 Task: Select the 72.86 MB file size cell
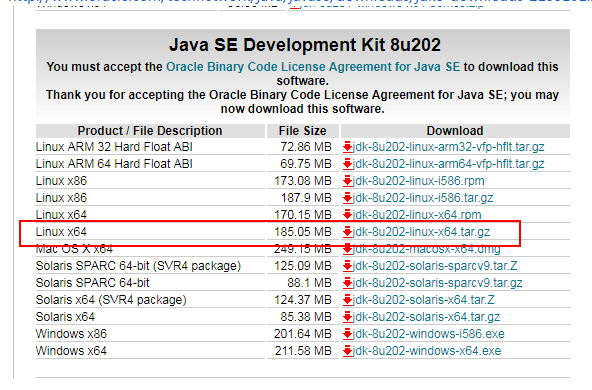[306, 147]
